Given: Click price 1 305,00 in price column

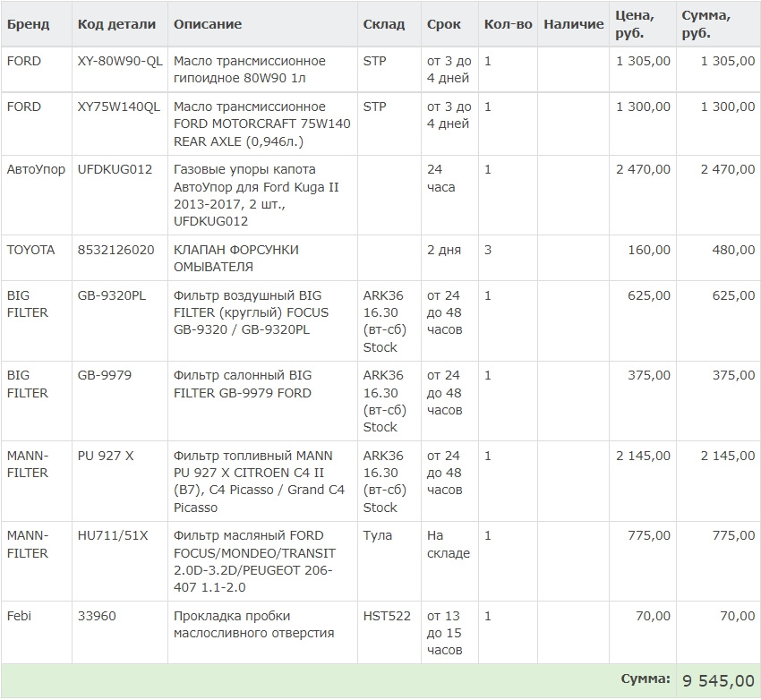Looking at the screenshot, I should (x=643, y=61).
